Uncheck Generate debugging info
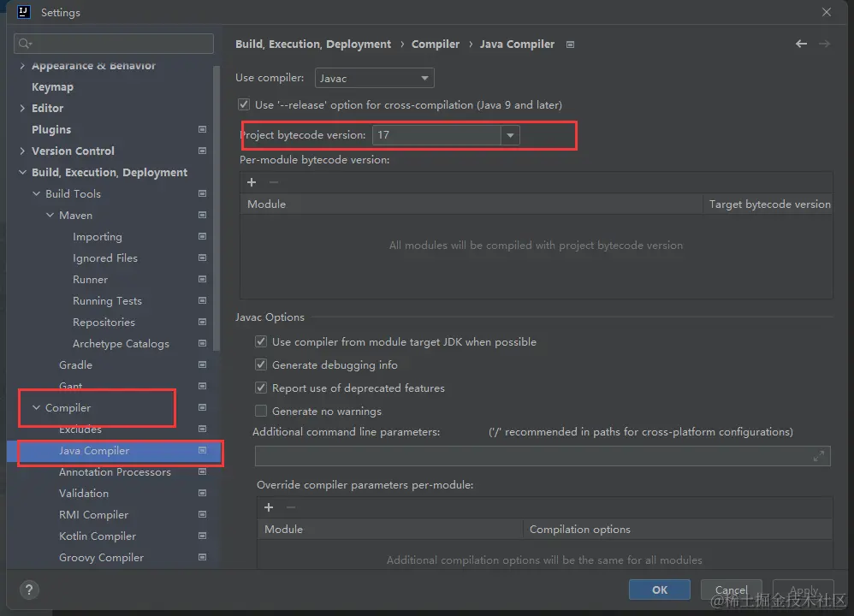Viewport: 854px width, 616px height. 261,365
